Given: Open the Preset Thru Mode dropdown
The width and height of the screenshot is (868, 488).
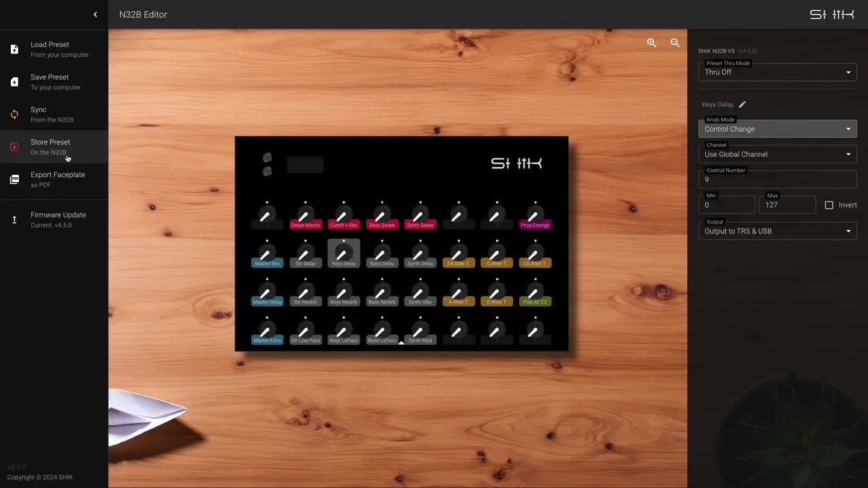Looking at the screenshot, I should (x=778, y=72).
